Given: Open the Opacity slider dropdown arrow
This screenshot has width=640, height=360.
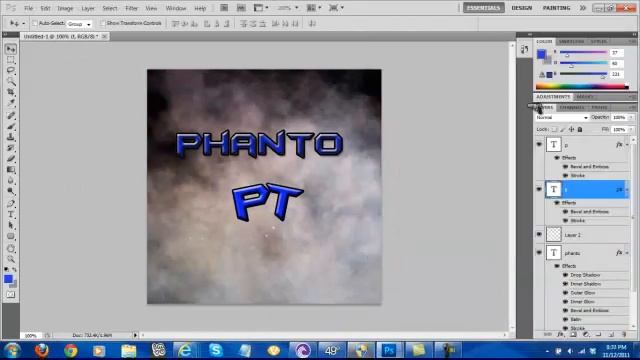Looking at the screenshot, I should coord(631,118).
